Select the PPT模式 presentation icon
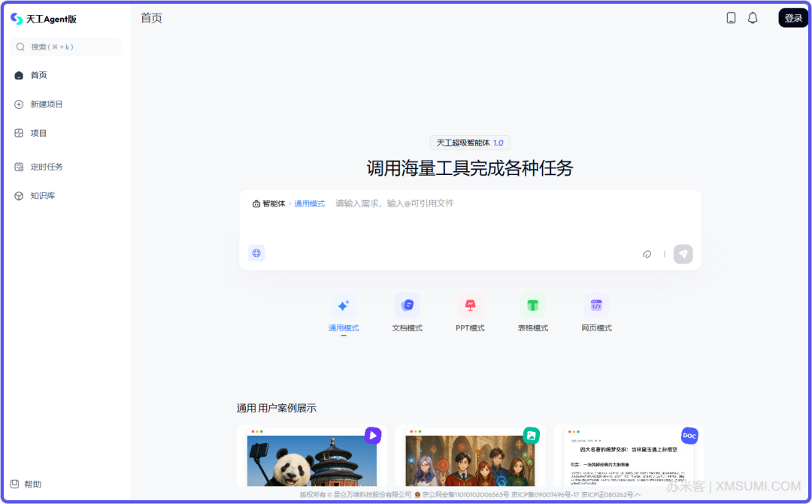812x504 pixels. tap(470, 306)
